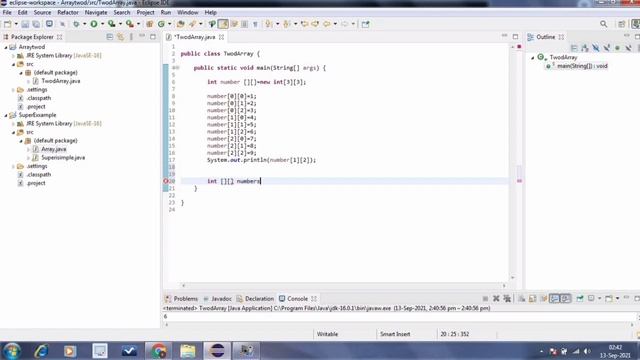Image resolution: width=640 pixels, height=360 pixels.
Task: Click the New Java Package icon
Action: 150,24
